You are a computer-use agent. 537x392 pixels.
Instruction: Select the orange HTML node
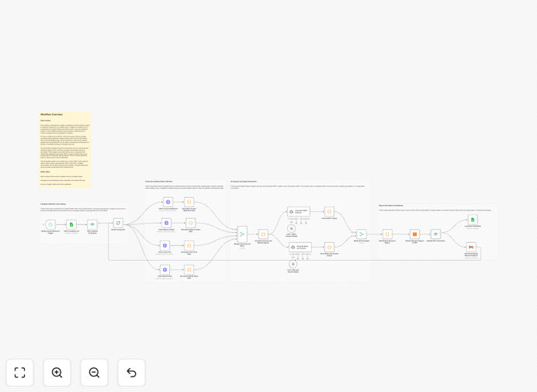click(414, 234)
